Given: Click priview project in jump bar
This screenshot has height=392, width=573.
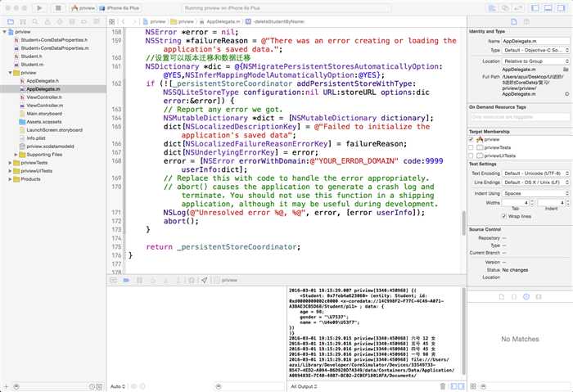Looking at the screenshot, I should [x=155, y=22].
